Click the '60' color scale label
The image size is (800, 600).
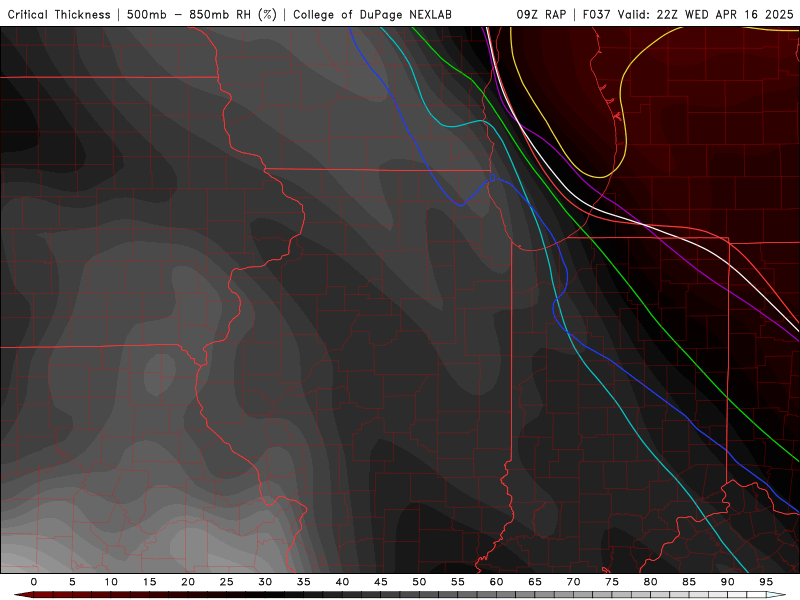click(x=496, y=582)
